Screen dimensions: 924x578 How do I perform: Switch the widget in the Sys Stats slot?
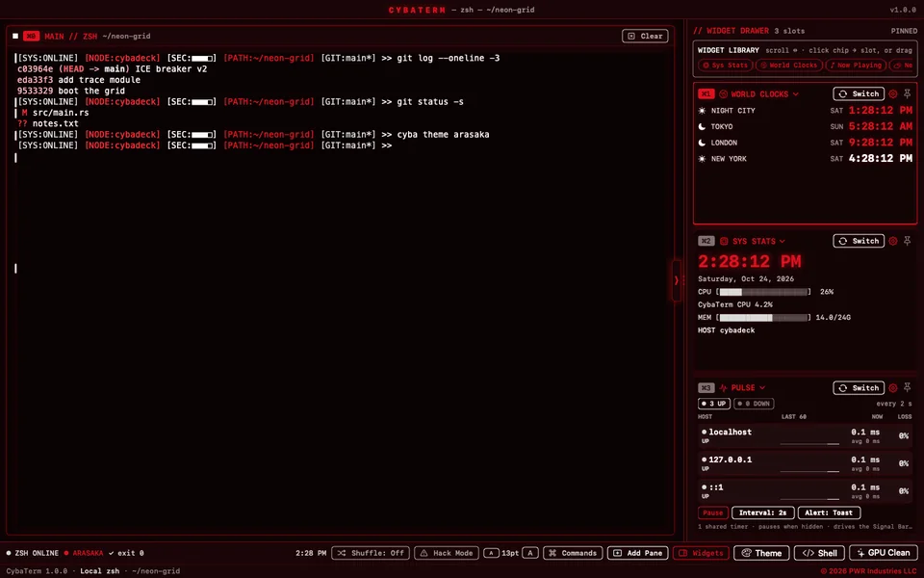pyautogui.click(x=858, y=241)
